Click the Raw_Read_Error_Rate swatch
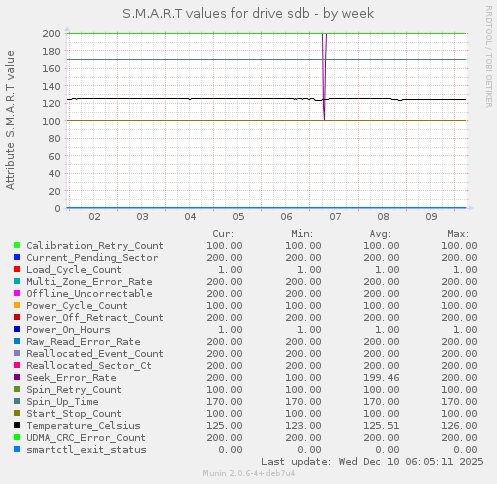The width and height of the screenshot is (497, 484). click(x=17, y=341)
